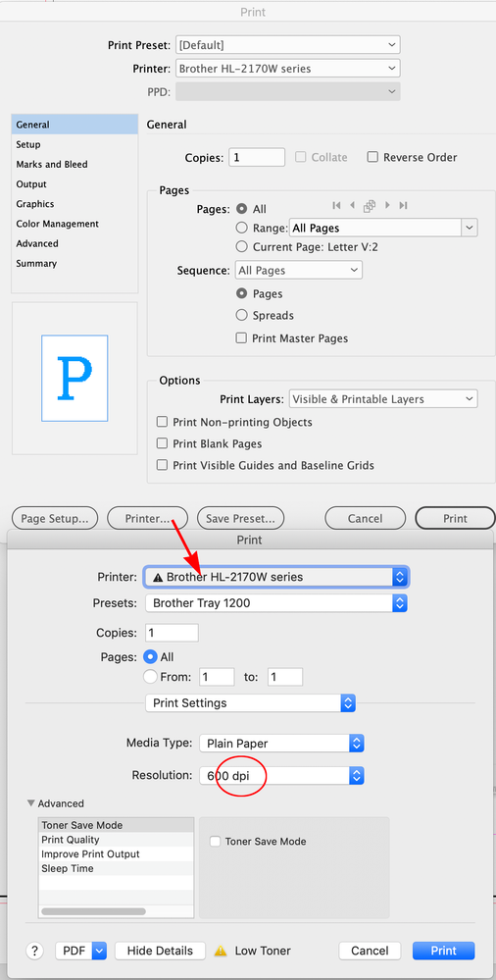Viewport: 496px width, 980px height.
Task: Go to first page navigation icon
Action: pyautogui.click(x=336, y=205)
